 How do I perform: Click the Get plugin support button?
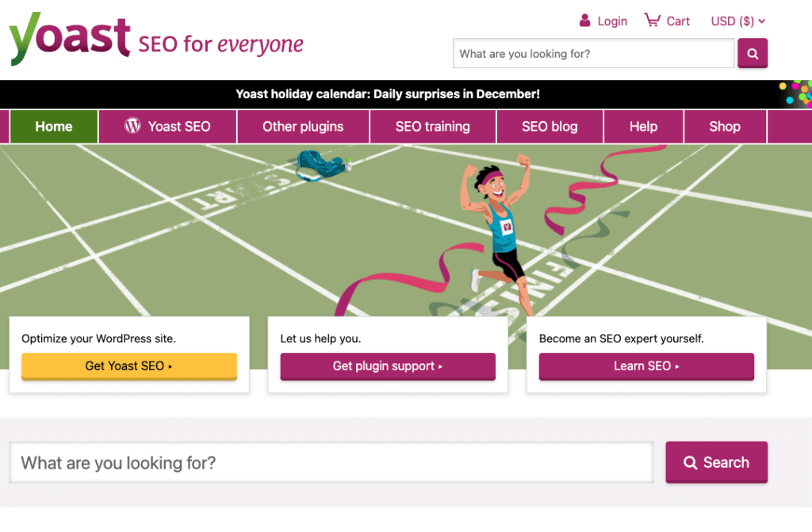(x=388, y=366)
